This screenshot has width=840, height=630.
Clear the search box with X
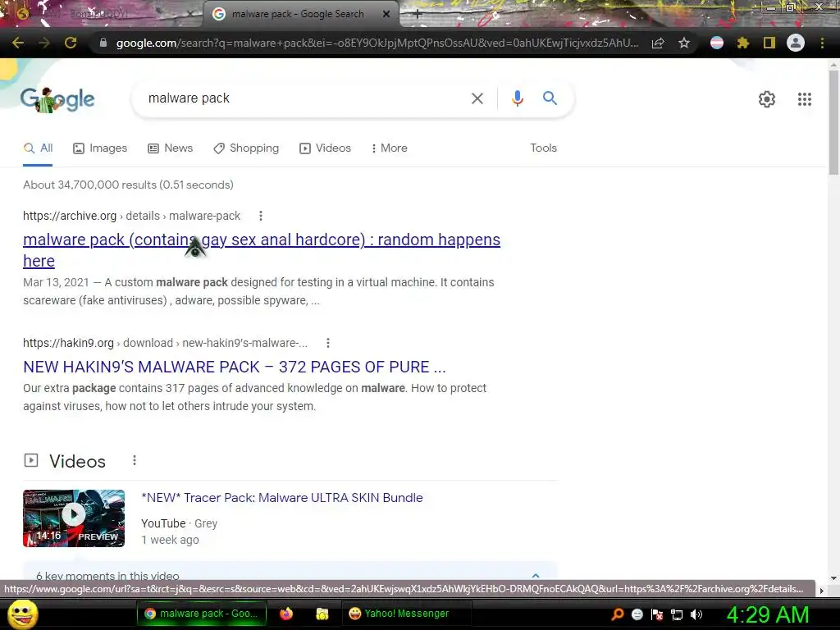[477, 98]
